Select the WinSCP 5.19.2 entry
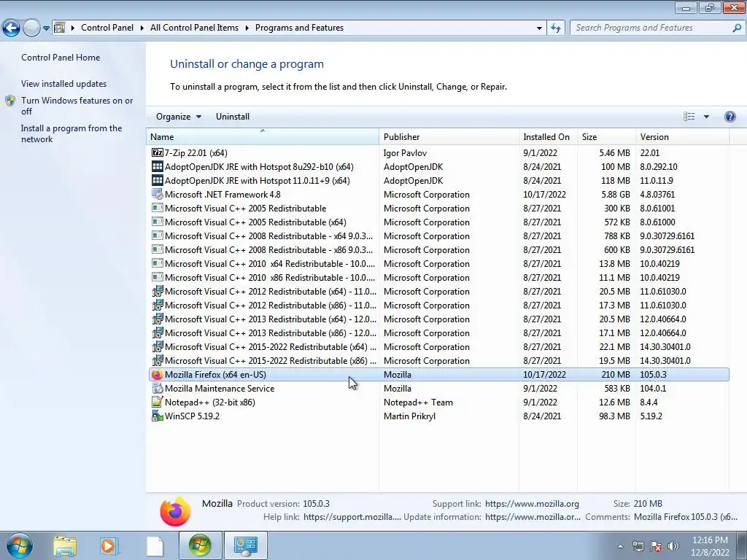The width and height of the screenshot is (747, 560). [438, 416]
